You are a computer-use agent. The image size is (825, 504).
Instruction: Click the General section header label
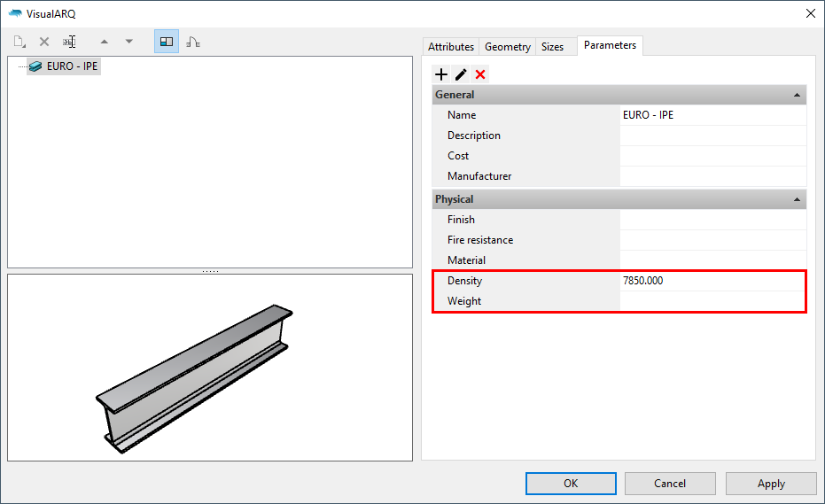pyautogui.click(x=455, y=95)
